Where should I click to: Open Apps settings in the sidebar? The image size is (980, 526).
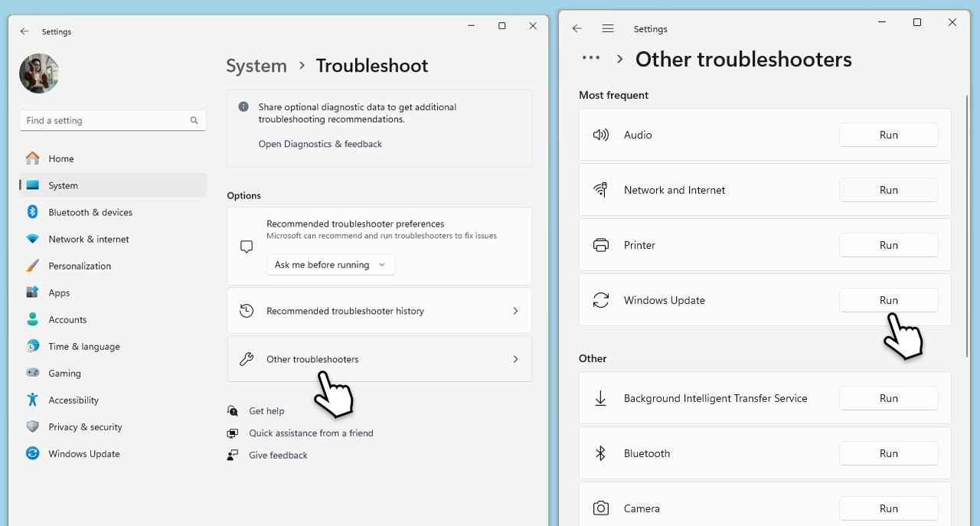(x=113, y=292)
